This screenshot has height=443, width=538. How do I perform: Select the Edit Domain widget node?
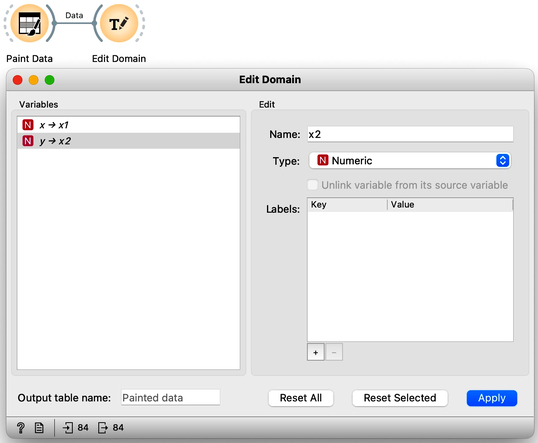(x=119, y=23)
